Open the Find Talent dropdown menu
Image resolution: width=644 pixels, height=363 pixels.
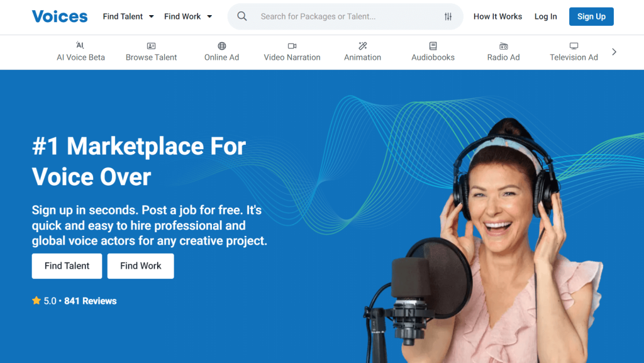pyautogui.click(x=128, y=16)
